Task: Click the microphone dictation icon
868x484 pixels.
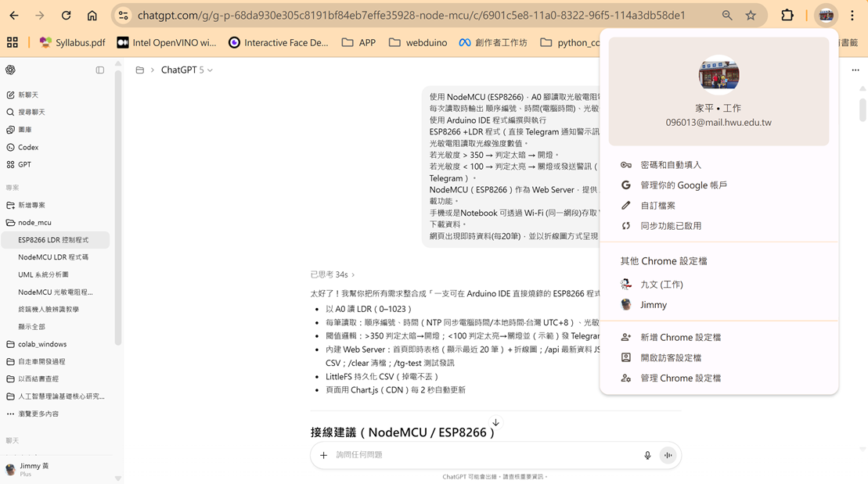Action: 647,455
